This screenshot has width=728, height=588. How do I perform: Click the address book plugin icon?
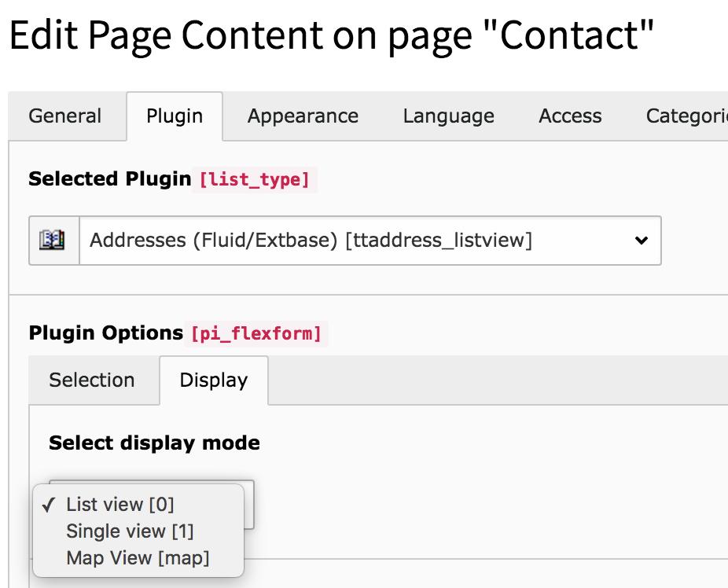pyautogui.click(x=53, y=241)
